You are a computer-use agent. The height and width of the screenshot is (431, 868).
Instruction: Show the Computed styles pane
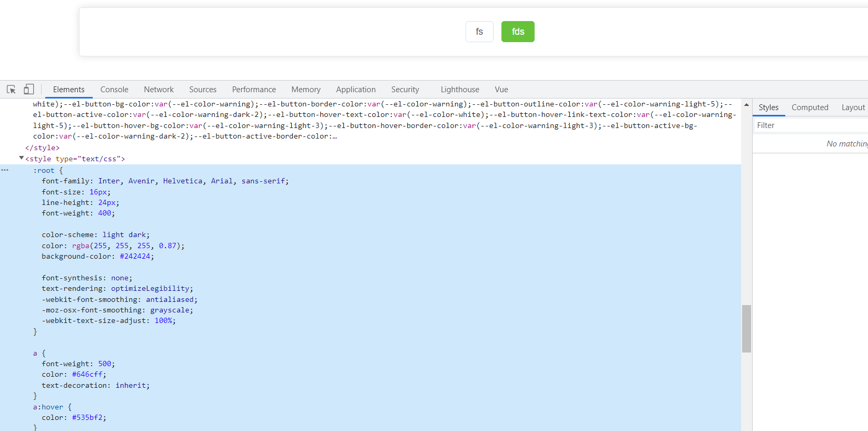point(810,107)
